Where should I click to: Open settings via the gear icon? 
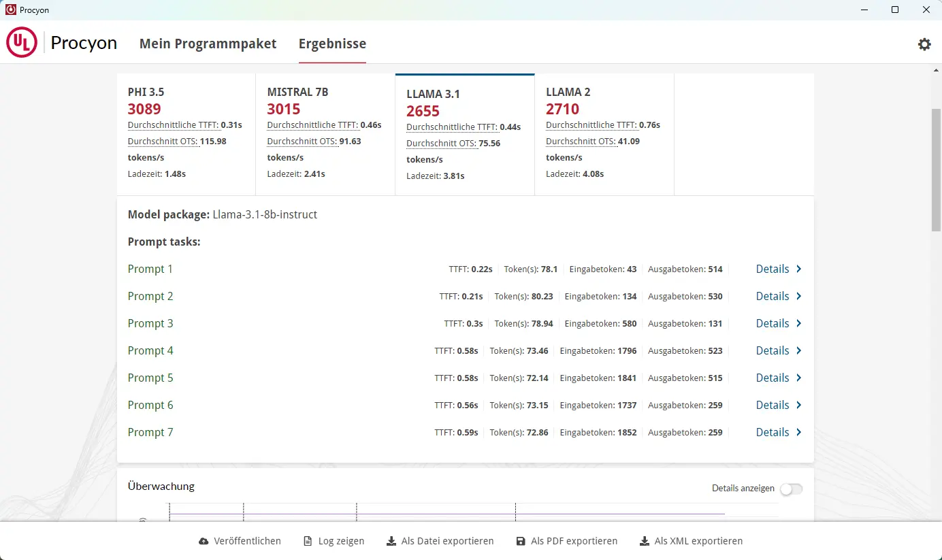coord(924,44)
